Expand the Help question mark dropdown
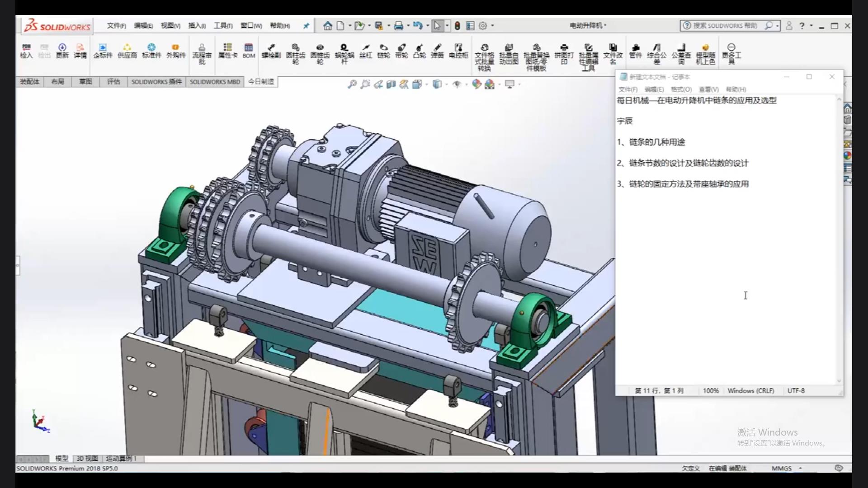This screenshot has width=868, height=488. pos(811,26)
